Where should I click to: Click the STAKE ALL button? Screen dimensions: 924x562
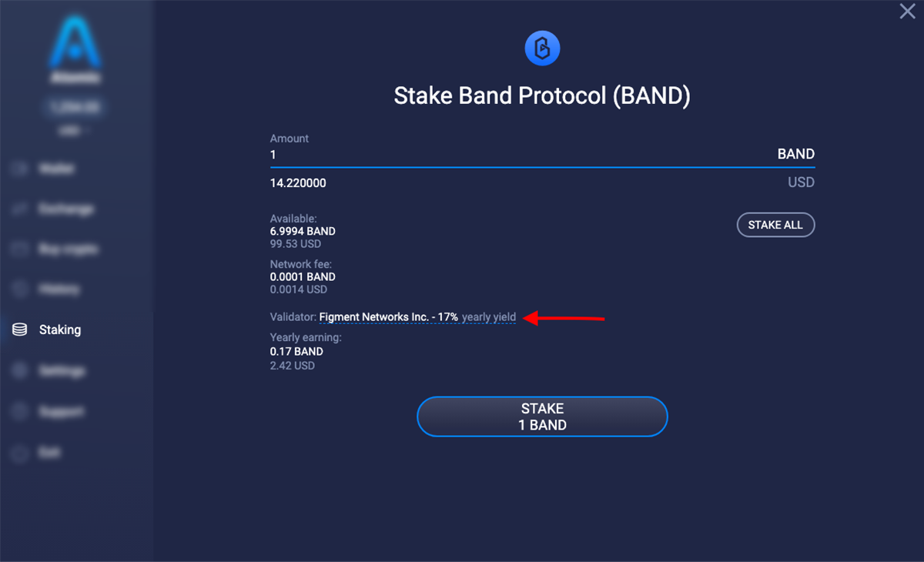point(775,225)
